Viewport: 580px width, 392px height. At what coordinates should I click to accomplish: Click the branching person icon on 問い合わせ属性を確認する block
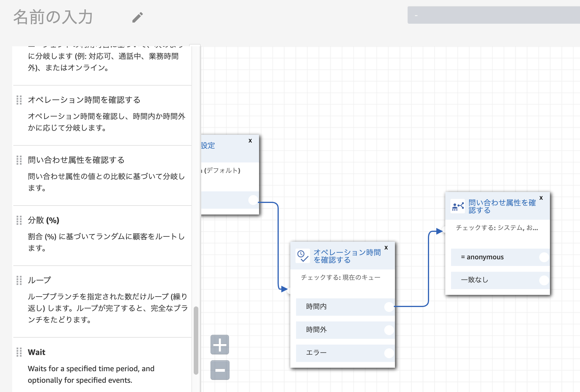coord(457,206)
